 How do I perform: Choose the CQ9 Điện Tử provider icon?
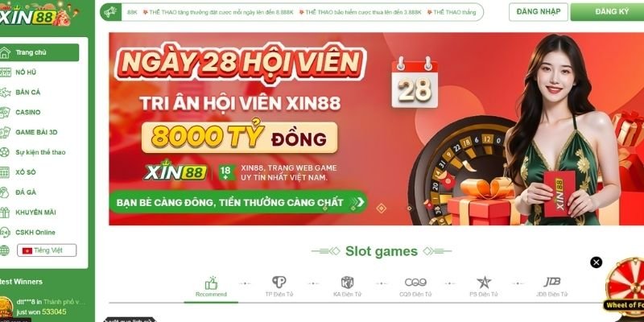pyautogui.click(x=415, y=283)
